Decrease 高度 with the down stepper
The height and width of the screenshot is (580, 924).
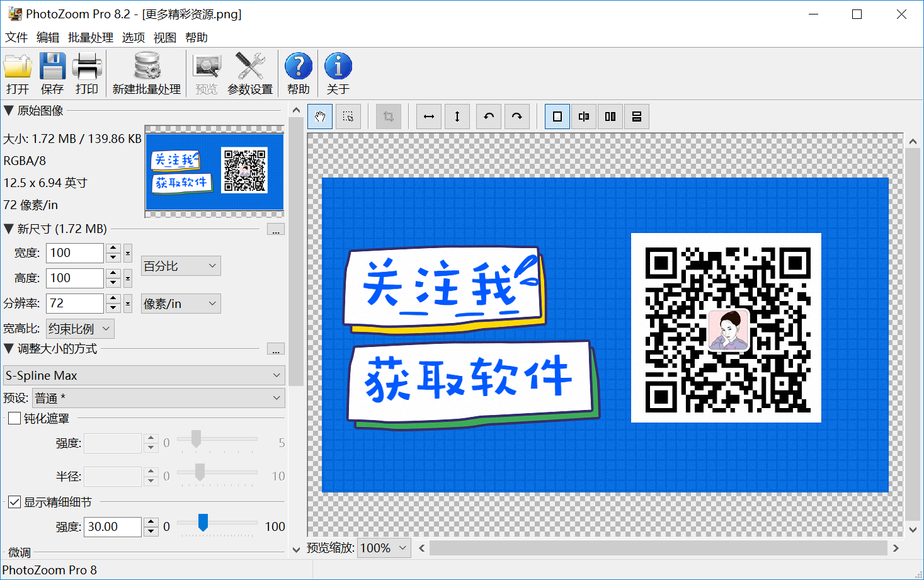(113, 283)
